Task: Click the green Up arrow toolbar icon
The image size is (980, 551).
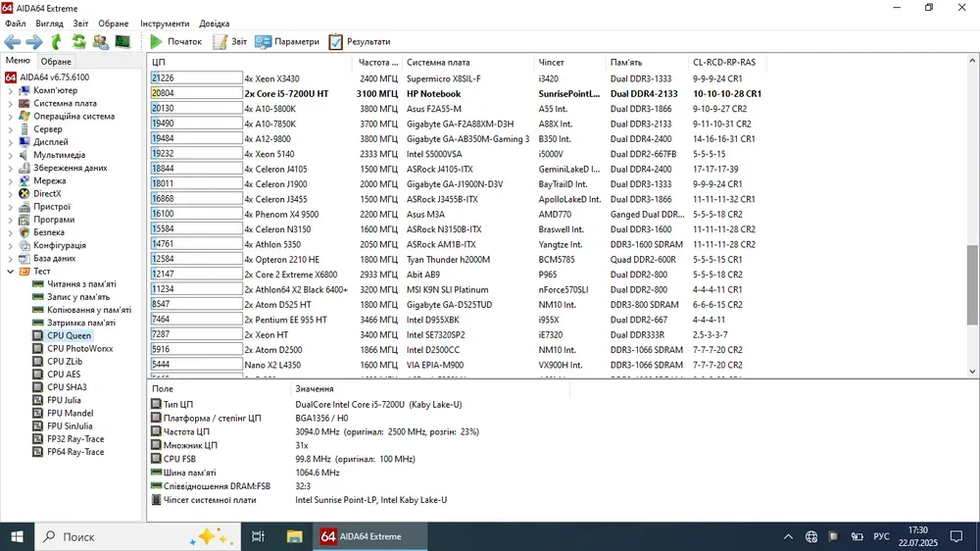Action: point(56,42)
